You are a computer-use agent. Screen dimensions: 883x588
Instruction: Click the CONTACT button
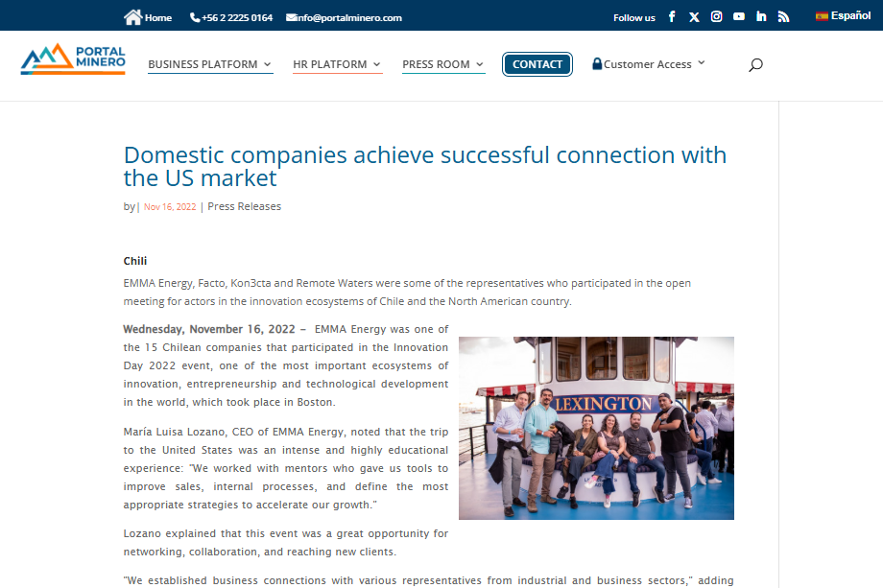click(x=537, y=64)
